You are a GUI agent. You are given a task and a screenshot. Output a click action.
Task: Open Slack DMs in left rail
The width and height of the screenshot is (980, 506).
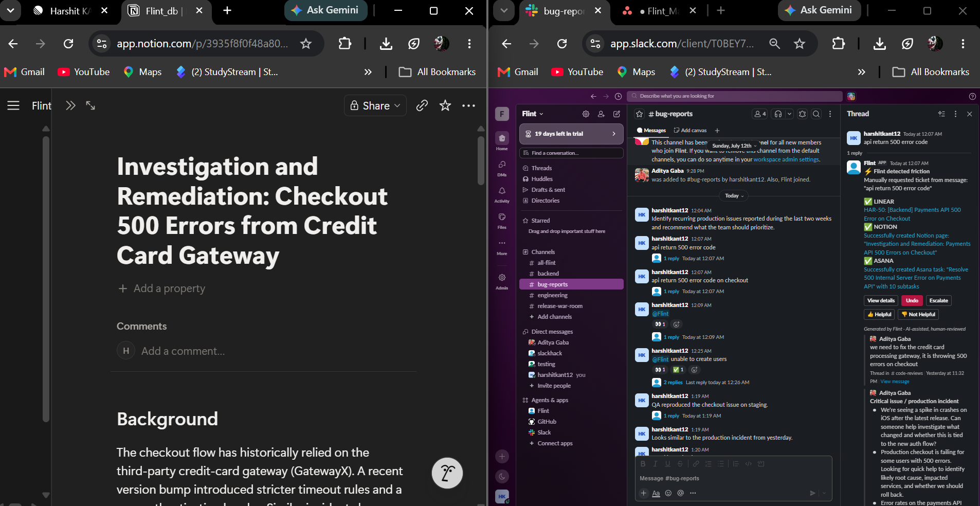502,168
